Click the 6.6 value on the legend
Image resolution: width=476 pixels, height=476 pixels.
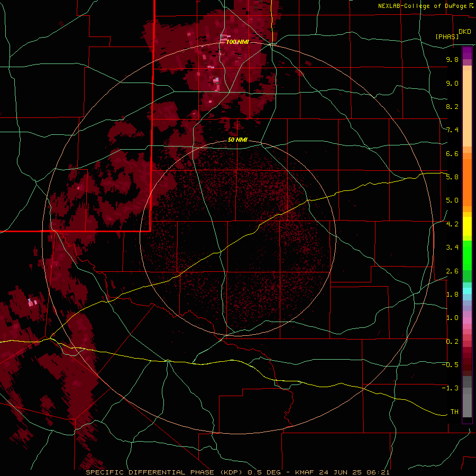pyautogui.click(x=452, y=153)
